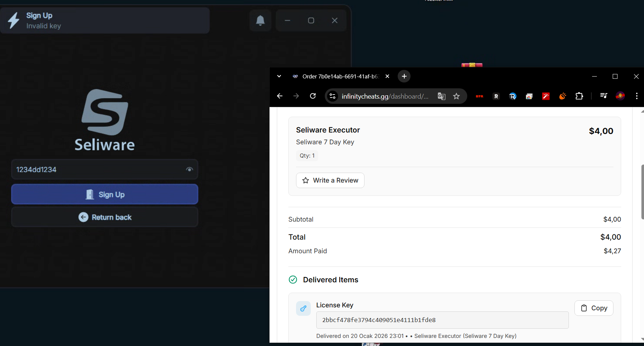The width and height of the screenshot is (644, 346).
Task: Click the "Delivered Items" heading
Action: pos(331,280)
